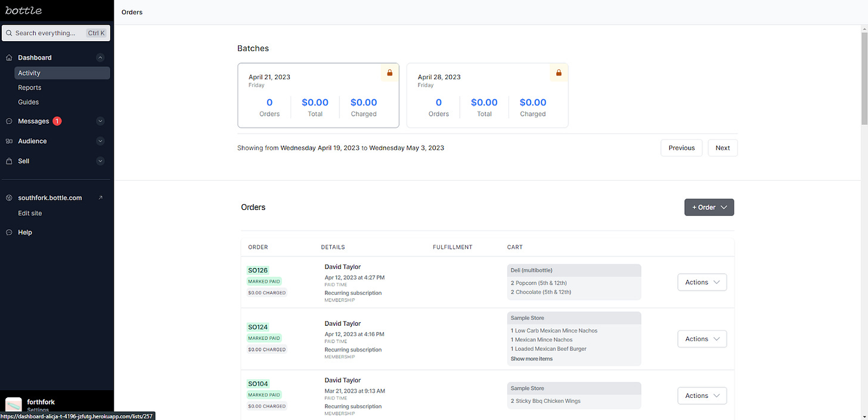
Task: Open Actions dropdown for order SO126
Action: (702, 282)
